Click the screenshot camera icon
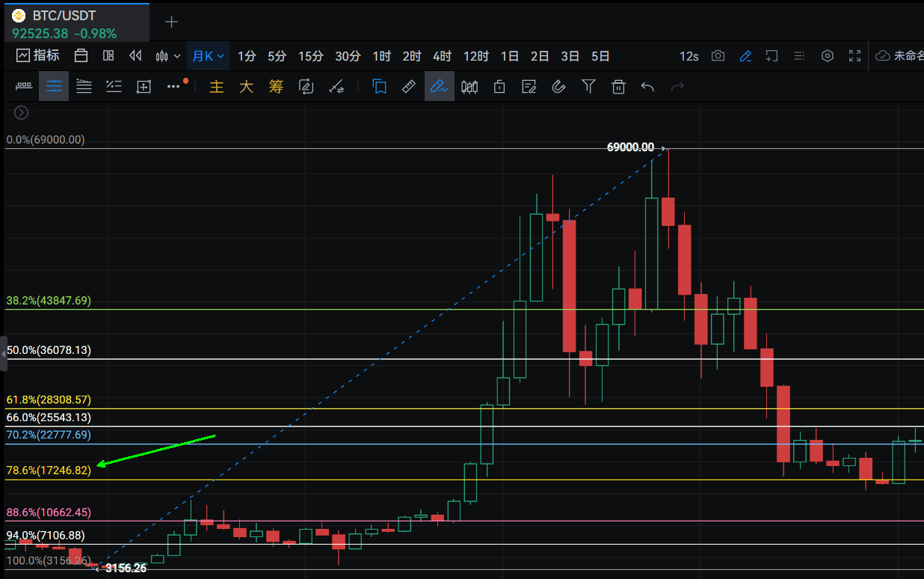Image resolution: width=924 pixels, height=579 pixels. coord(718,56)
